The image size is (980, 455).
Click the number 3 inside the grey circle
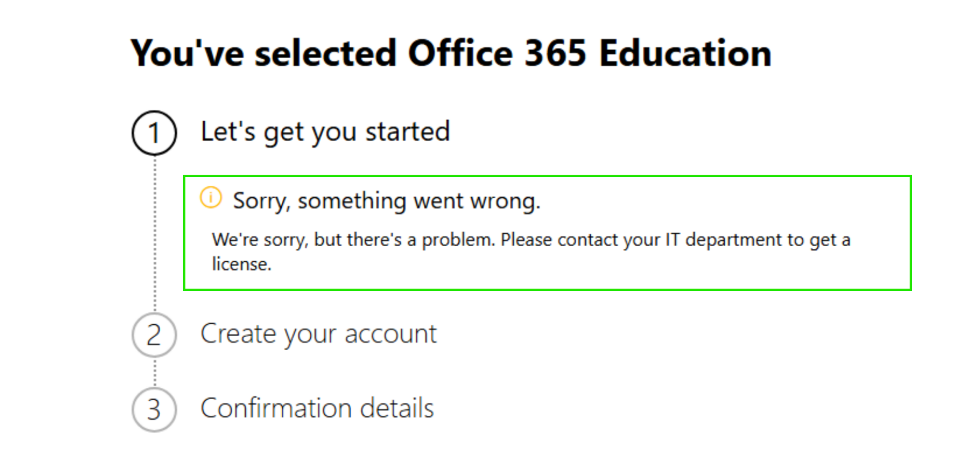[x=154, y=410]
